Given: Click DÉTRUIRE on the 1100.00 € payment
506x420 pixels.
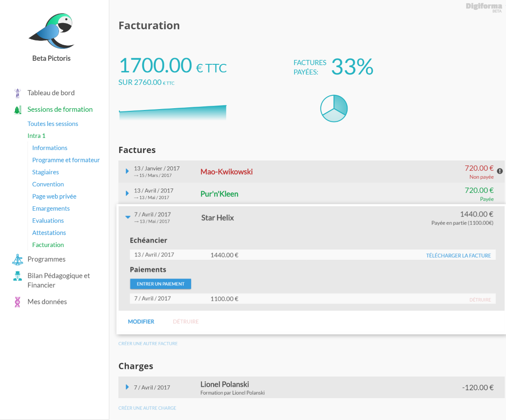Looking at the screenshot, I should pos(480,299).
